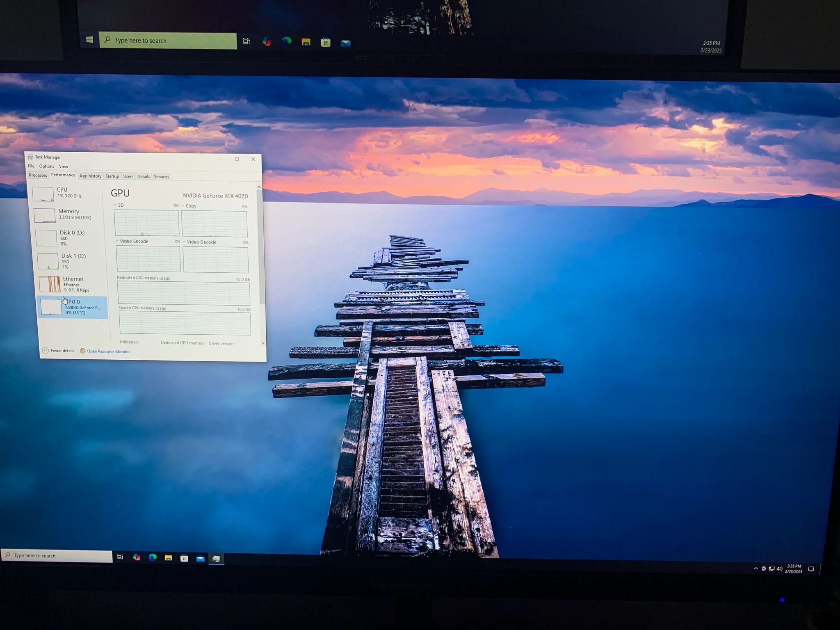Image resolution: width=840 pixels, height=630 pixels.
Task: Collapse Task Manager with Fewer details
Action: coord(58,351)
